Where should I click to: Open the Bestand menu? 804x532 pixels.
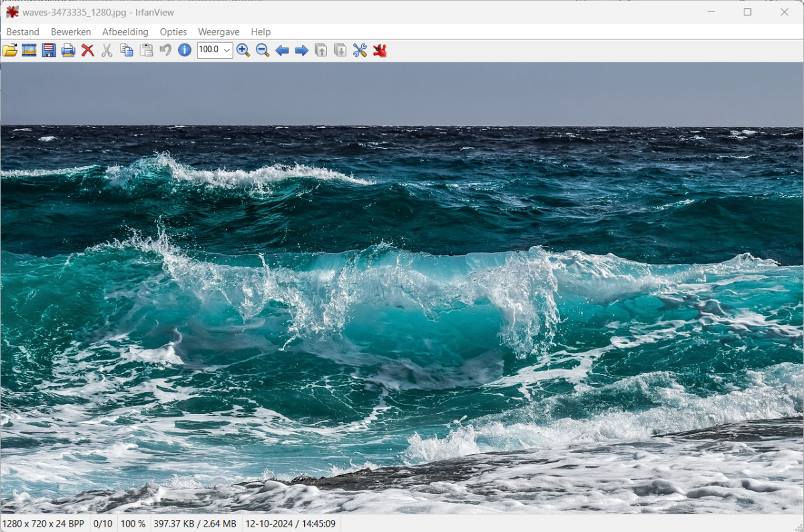click(23, 31)
